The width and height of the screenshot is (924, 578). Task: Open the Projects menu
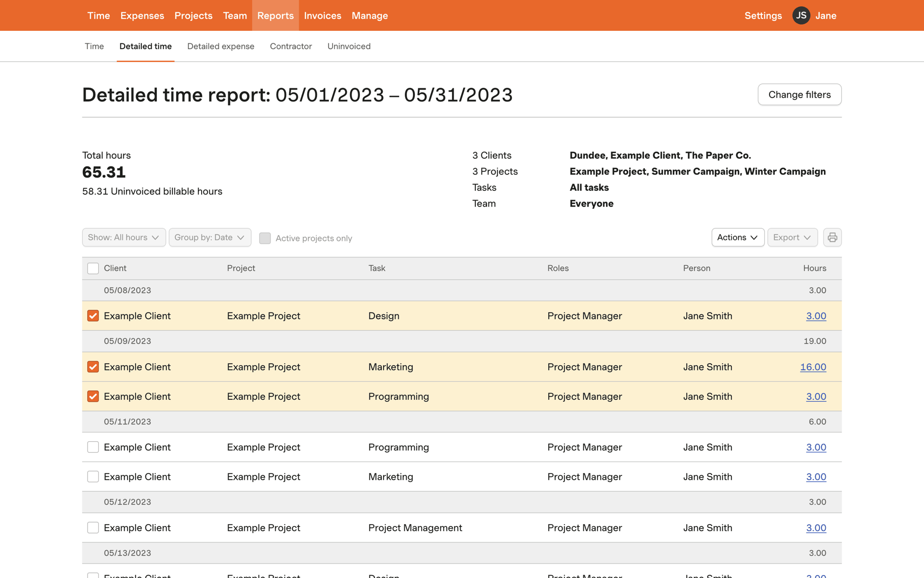click(x=193, y=15)
